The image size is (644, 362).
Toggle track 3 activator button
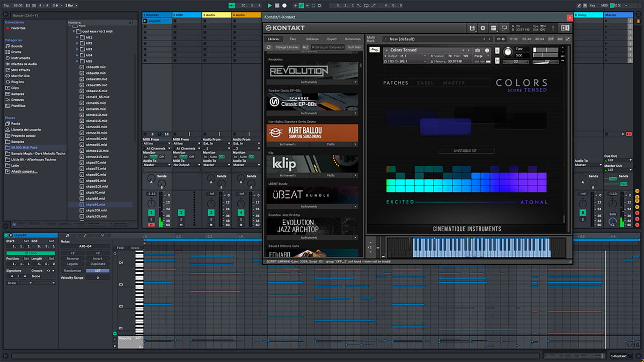click(211, 213)
